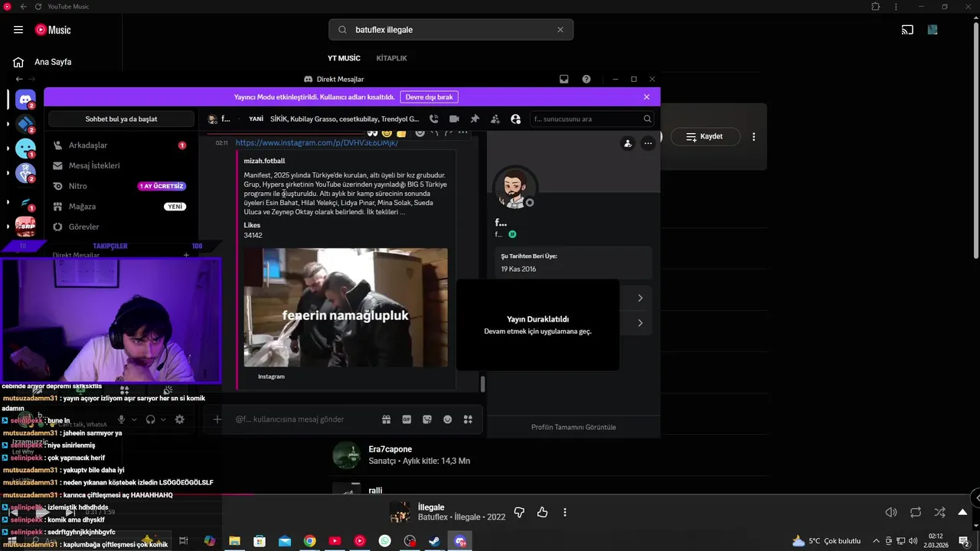
Task: Clear the YouTube Music search box
Action: pos(560,30)
